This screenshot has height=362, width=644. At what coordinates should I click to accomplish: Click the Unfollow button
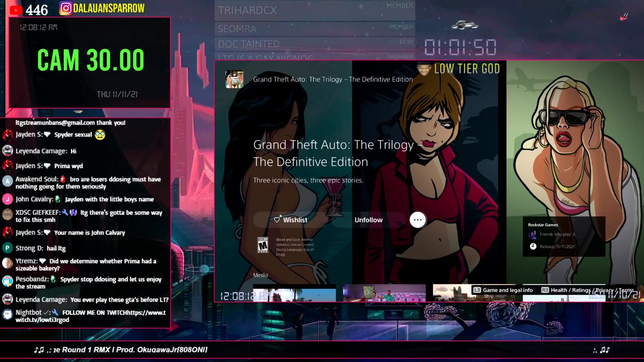(368, 220)
